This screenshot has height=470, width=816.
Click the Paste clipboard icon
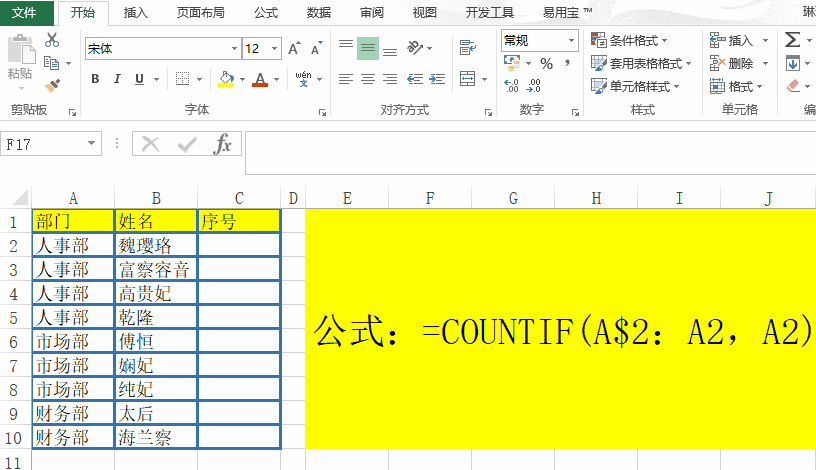[x=21, y=49]
